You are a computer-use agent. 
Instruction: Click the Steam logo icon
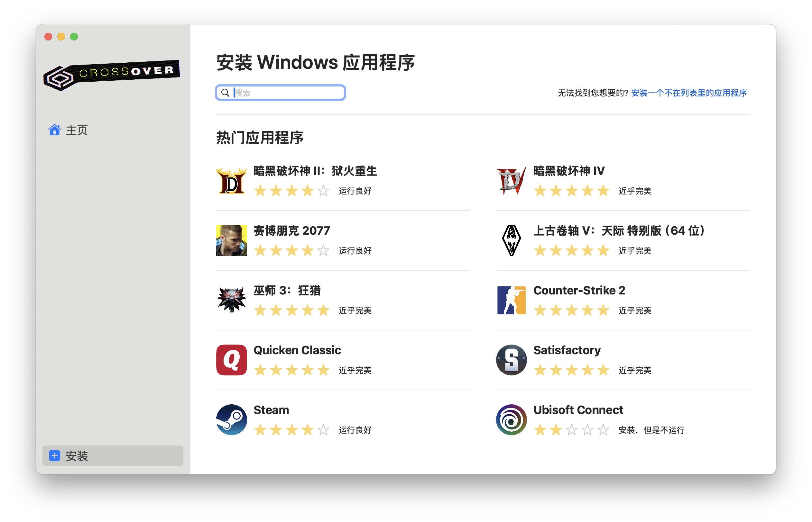pyautogui.click(x=231, y=420)
